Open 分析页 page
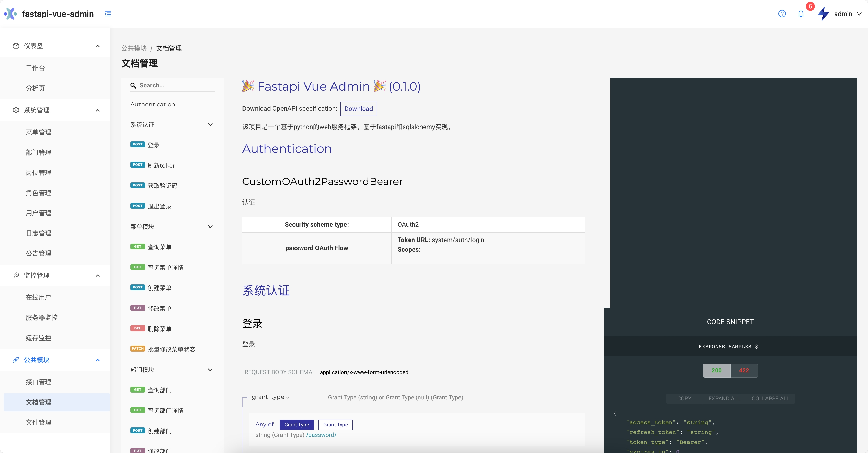Viewport: 868px width, 453px height. coord(35,88)
